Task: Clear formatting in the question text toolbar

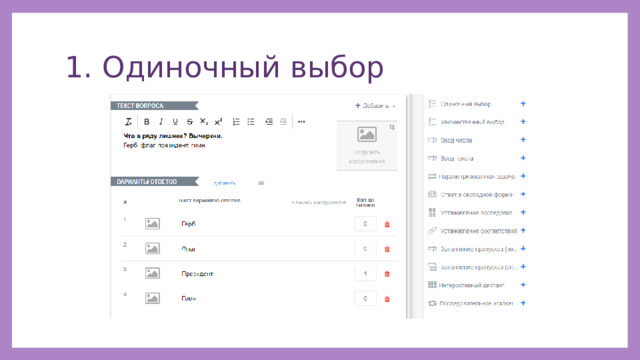Action: tap(128, 122)
